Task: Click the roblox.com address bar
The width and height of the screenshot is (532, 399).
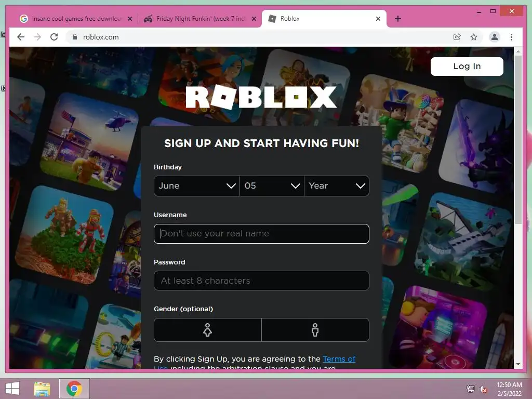Action: (x=258, y=37)
